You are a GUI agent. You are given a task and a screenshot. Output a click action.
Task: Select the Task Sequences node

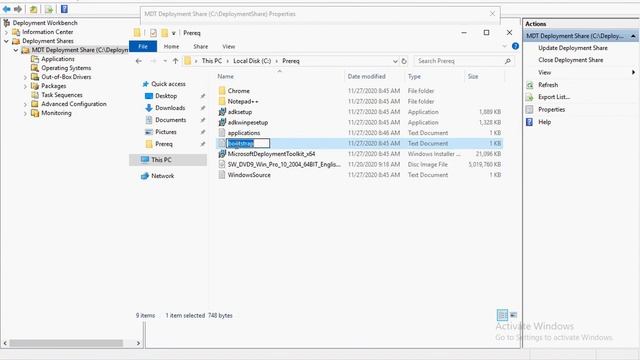(62, 95)
